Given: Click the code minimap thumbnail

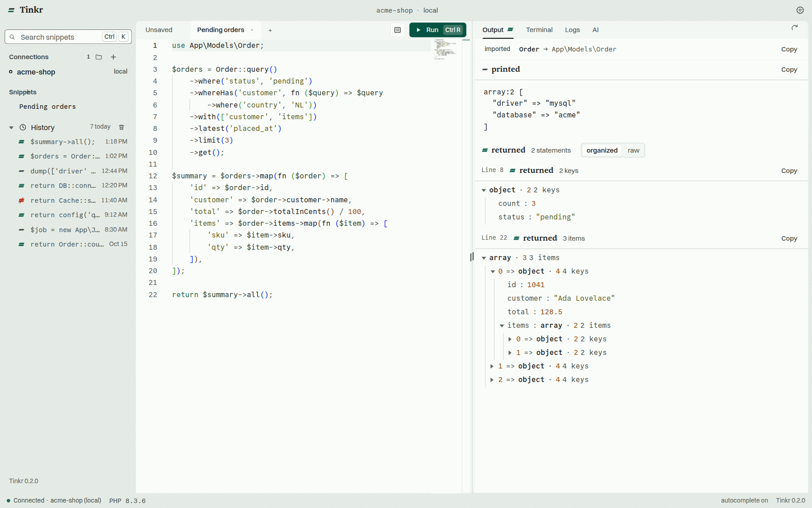Looking at the screenshot, I should tap(446, 49).
